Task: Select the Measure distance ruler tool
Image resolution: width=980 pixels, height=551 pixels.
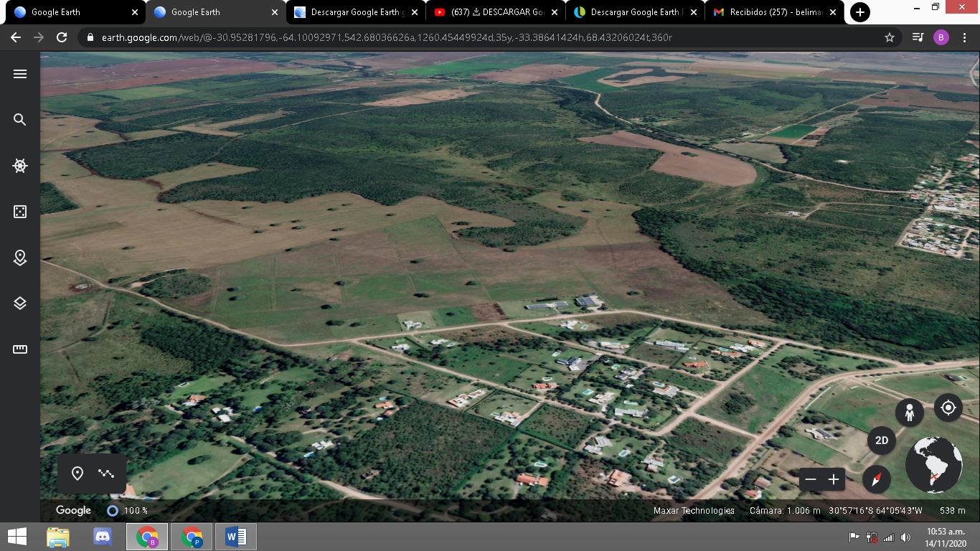Action: click(x=20, y=349)
